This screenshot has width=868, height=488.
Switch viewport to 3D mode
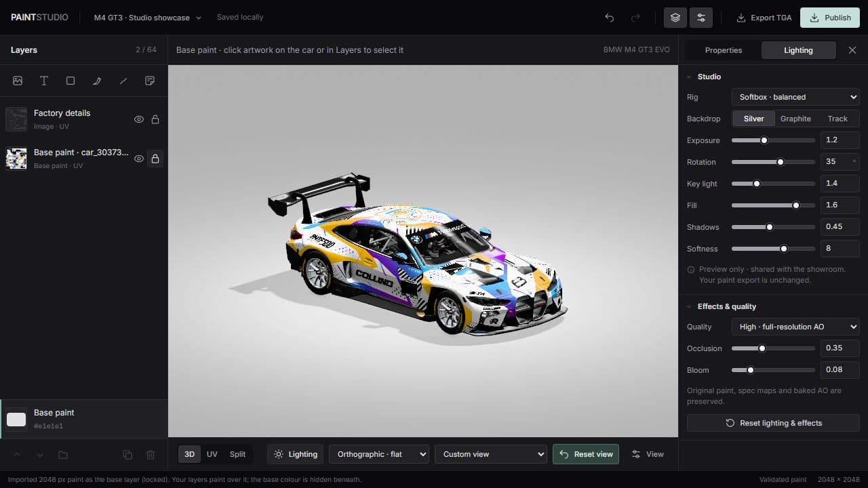(x=190, y=454)
